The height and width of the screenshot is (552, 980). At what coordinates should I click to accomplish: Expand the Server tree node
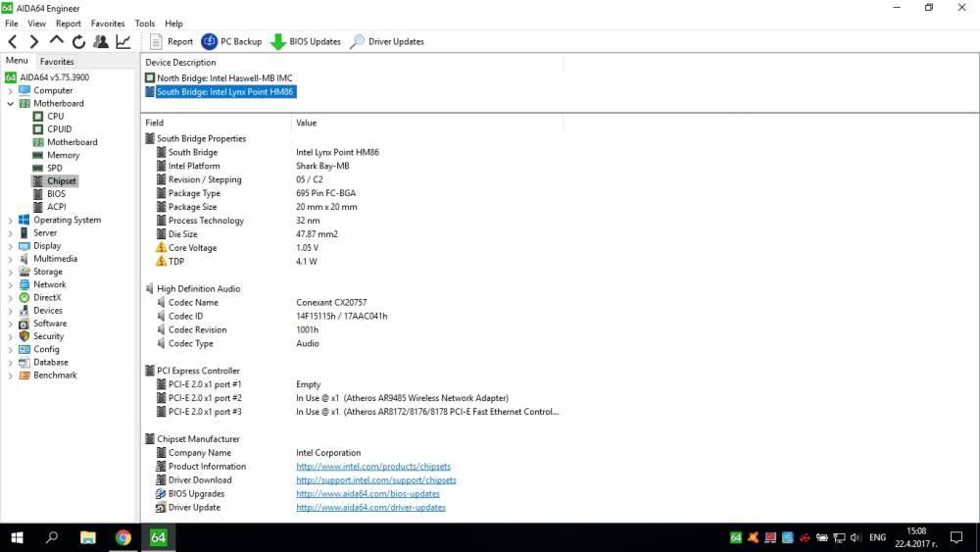tap(10, 233)
